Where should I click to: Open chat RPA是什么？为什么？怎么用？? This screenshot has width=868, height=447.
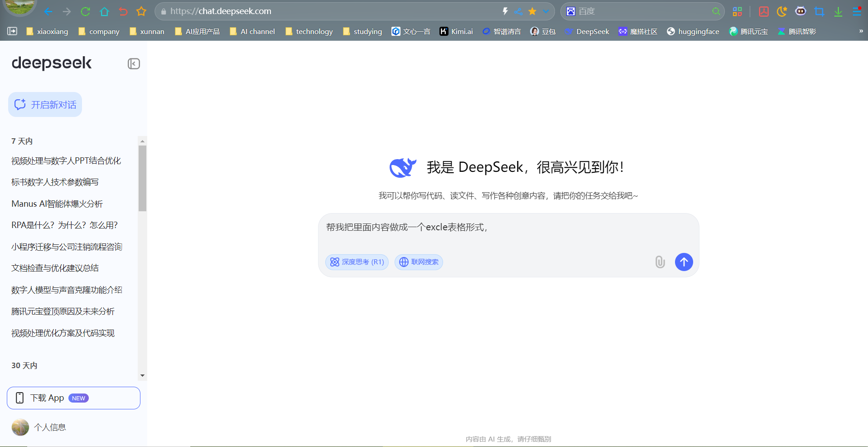65,225
